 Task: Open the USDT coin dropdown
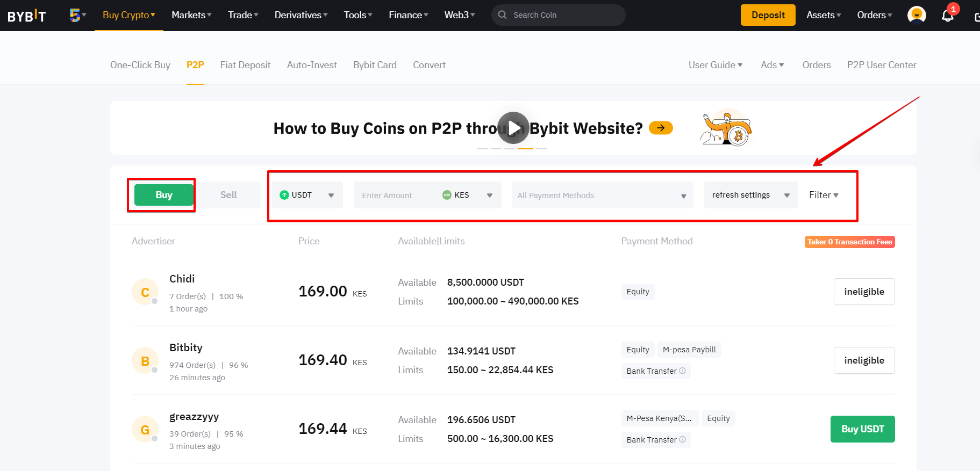pyautogui.click(x=307, y=195)
